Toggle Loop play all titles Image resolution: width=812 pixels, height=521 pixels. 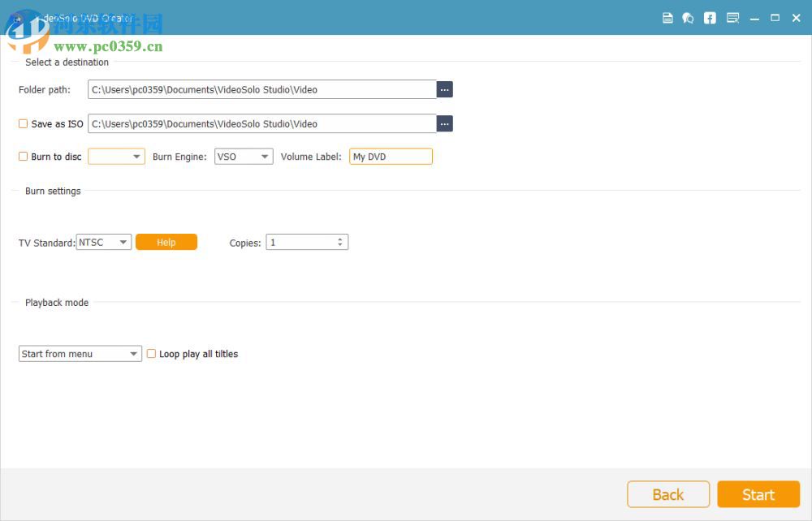coord(151,354)
